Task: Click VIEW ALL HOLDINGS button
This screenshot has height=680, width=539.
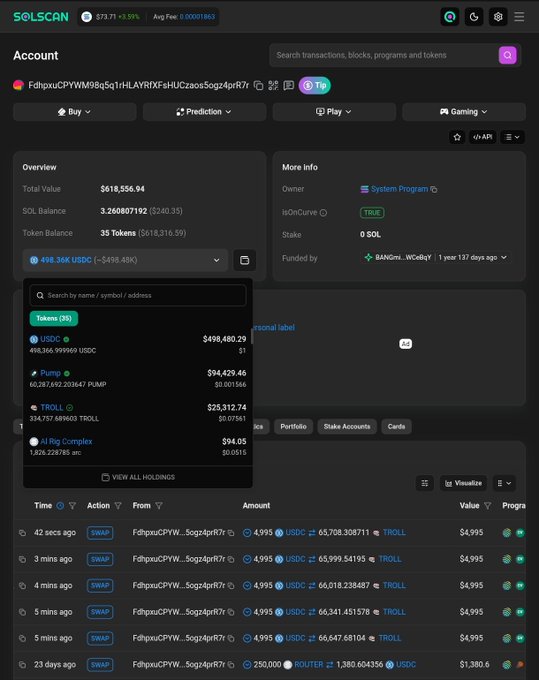Action: pos(138,477)
